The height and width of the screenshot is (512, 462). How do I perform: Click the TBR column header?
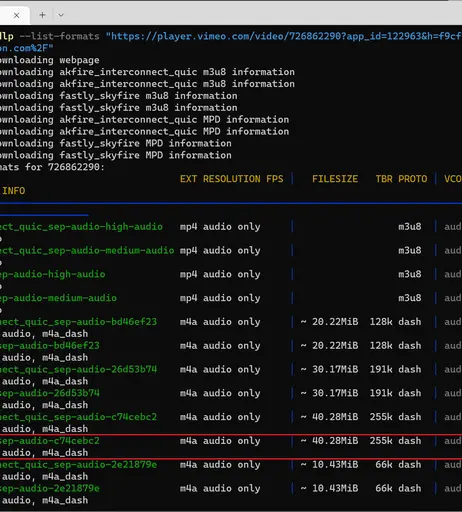tap(384, 179)
